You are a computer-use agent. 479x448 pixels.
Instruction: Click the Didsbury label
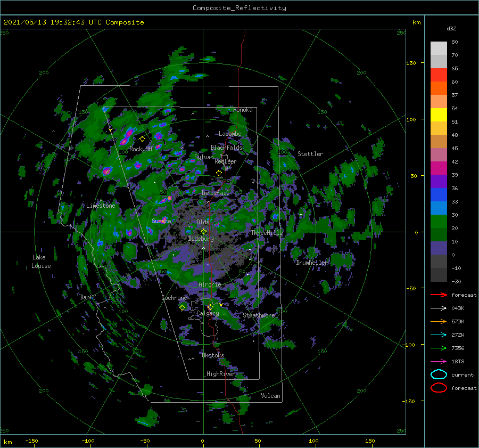click(201, 239)
